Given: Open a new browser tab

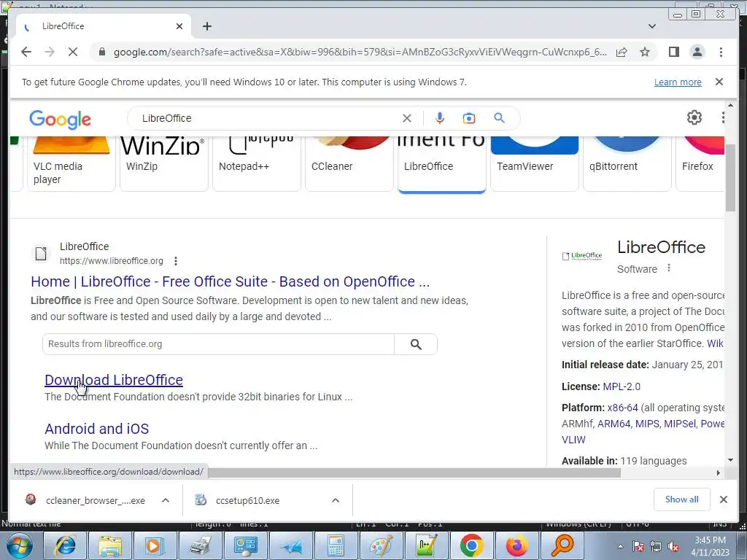Looking at the screenshot, I should coord(206,26).
